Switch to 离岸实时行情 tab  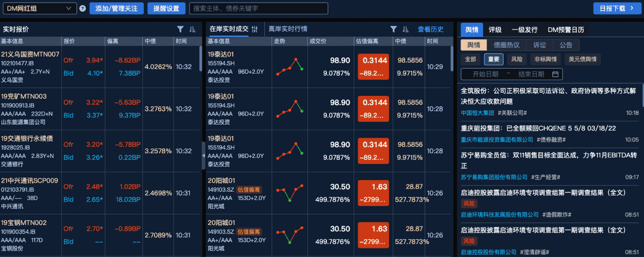click(288, 29)
